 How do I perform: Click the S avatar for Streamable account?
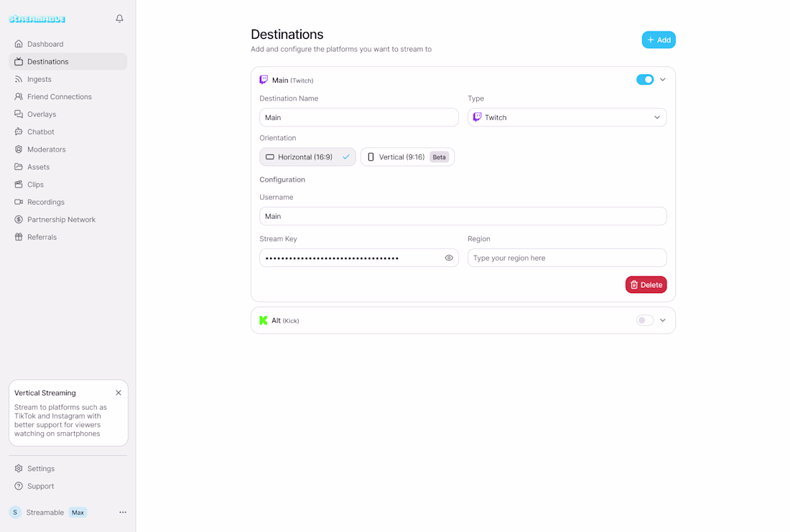(15, 513)
